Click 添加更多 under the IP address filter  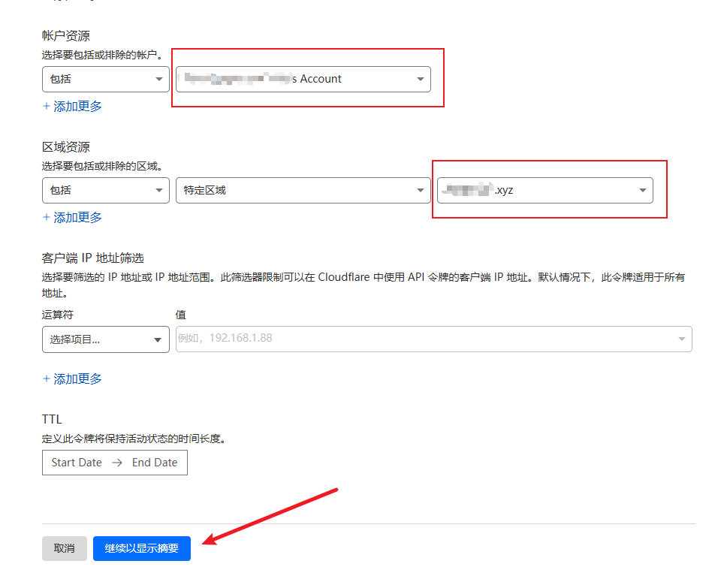click(77, 379)
